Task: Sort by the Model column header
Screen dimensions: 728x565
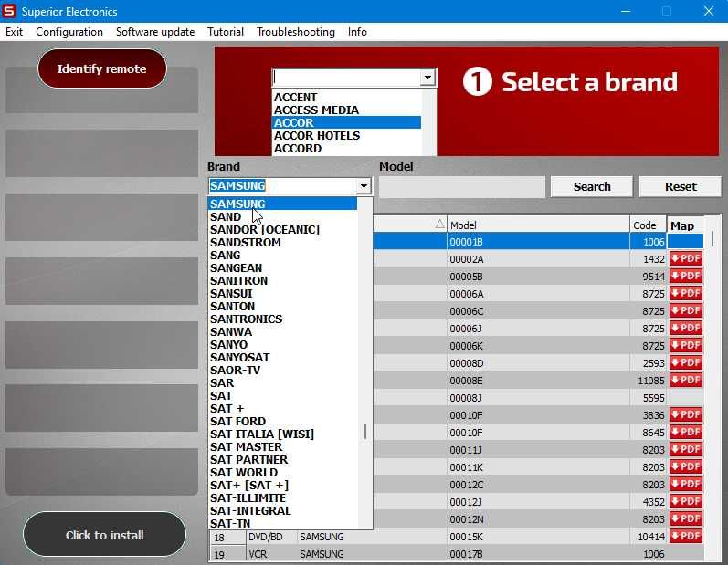Action: pos(538,225)
